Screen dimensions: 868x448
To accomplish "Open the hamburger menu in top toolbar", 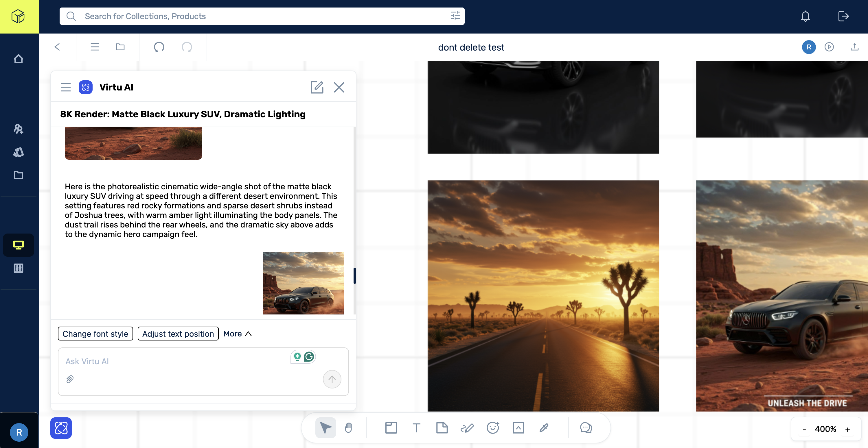I will tap(95, 47).
